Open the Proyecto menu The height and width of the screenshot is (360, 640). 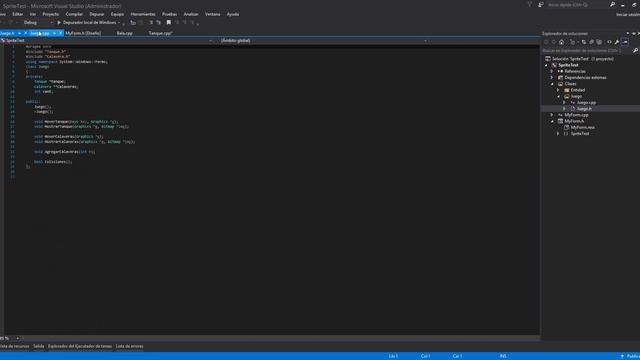[51, 14]
